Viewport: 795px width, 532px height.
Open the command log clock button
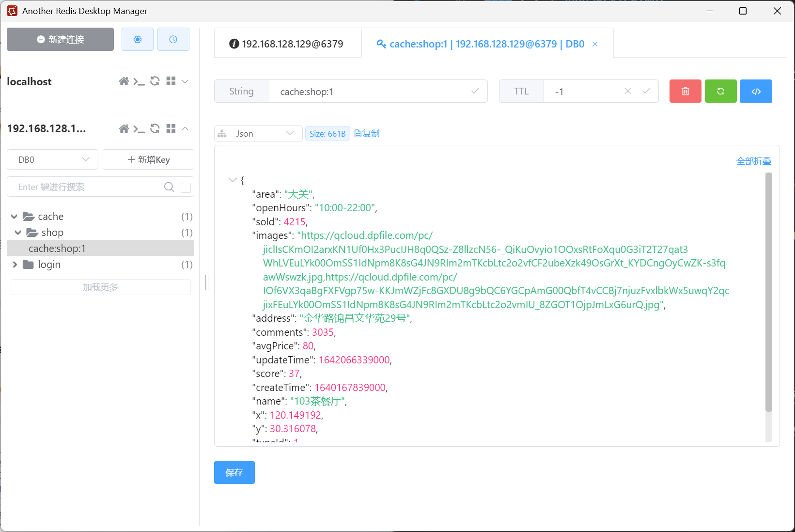tap(173, 39)
